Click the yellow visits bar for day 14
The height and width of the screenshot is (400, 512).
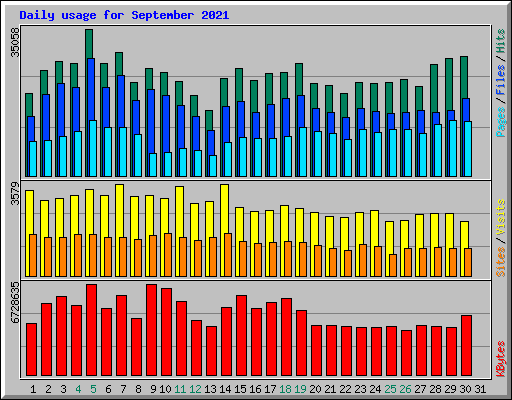(x=224, y=208)
